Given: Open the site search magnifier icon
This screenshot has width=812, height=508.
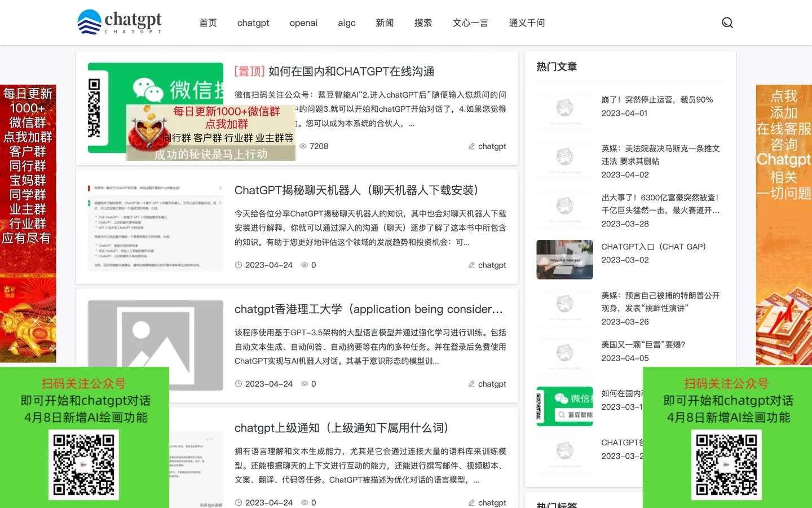Looking at the screenshot, I should point(727,23).
